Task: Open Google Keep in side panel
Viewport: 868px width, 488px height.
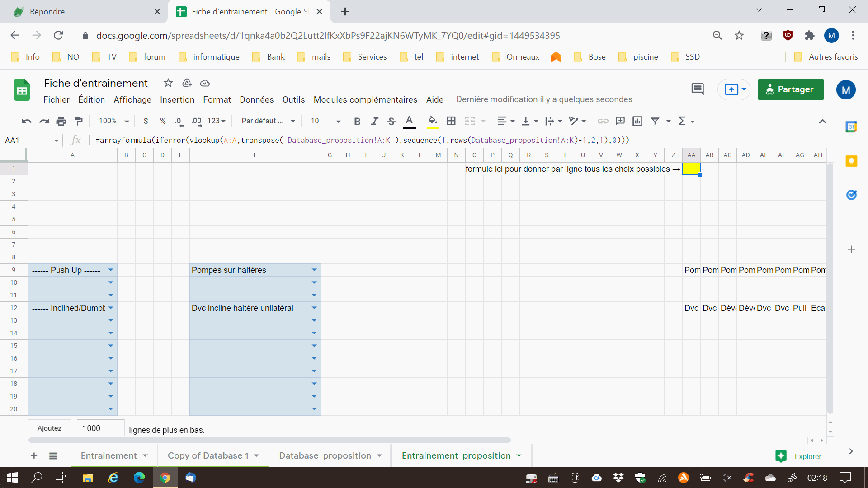Action: [x=851, y=161]
